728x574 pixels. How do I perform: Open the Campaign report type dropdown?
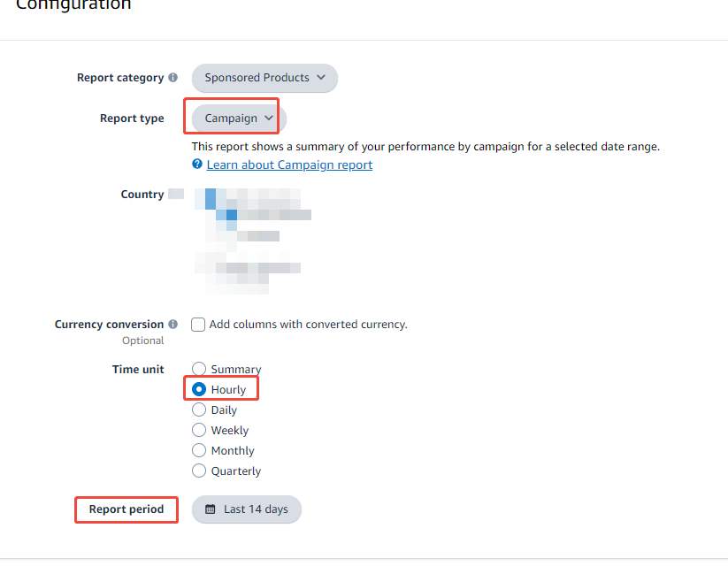[239, 119]
